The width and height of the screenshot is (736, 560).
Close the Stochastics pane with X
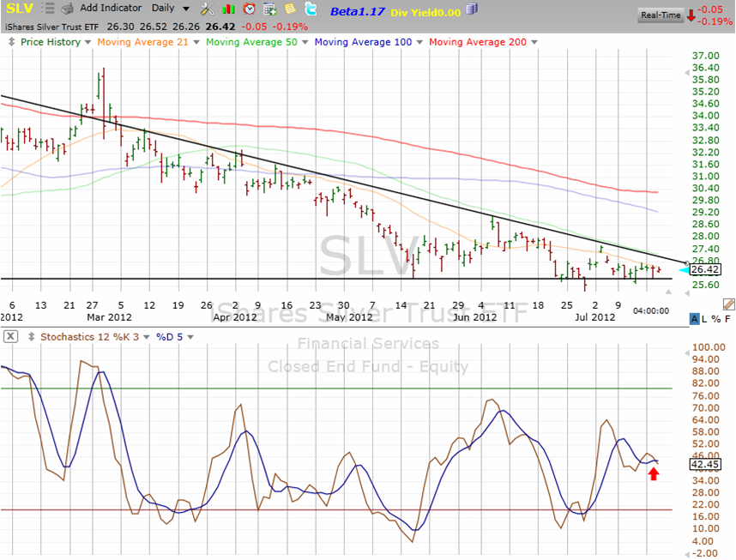pyautogui.click(x=11, y=336)
